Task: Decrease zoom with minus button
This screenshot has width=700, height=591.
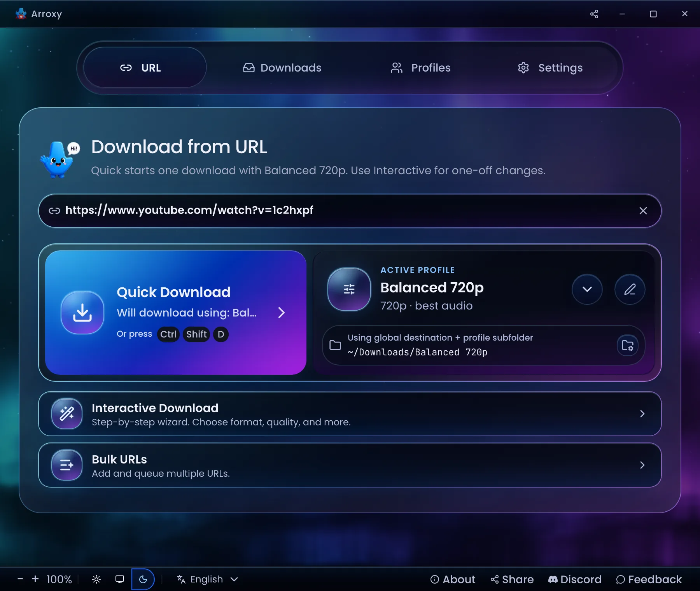Action: coord(20,579)
